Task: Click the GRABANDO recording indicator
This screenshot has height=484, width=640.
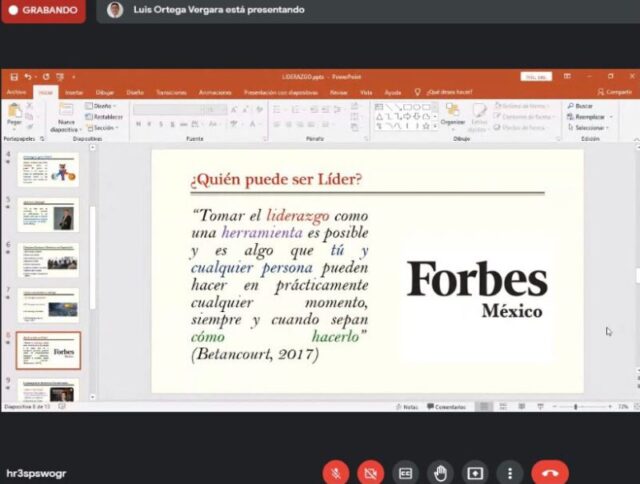Action: [43, 10]
